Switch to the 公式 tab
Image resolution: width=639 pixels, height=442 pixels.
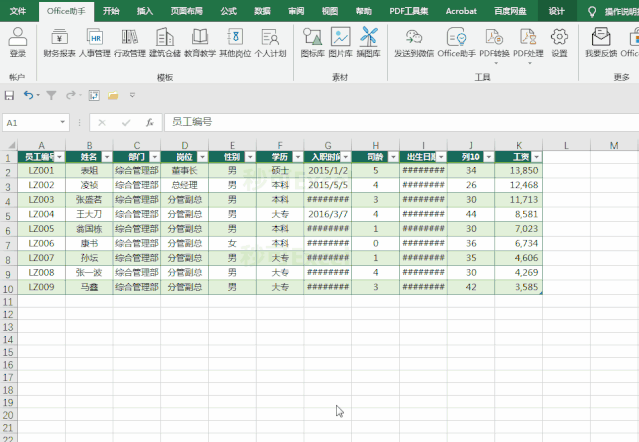(229, 11)
